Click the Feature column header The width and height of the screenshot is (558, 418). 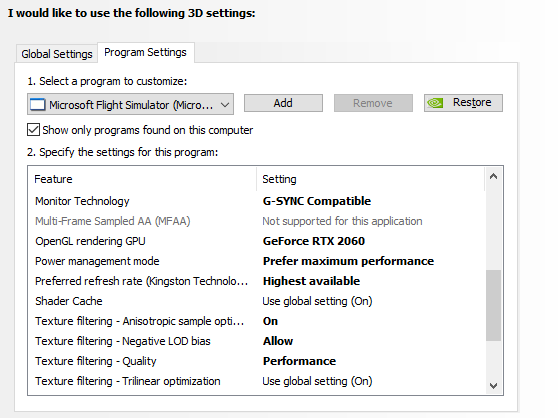[142, 179]
